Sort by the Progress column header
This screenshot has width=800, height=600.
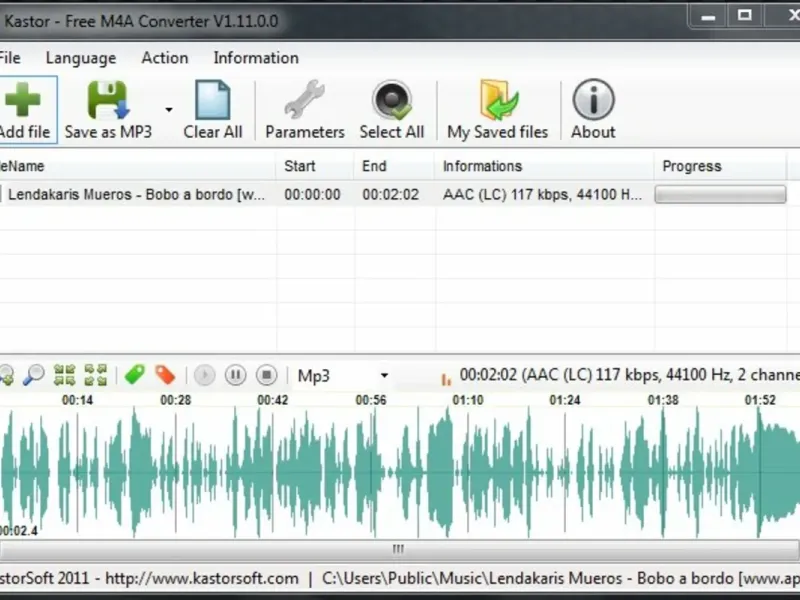pyautogui.click(x=720, y=166)
